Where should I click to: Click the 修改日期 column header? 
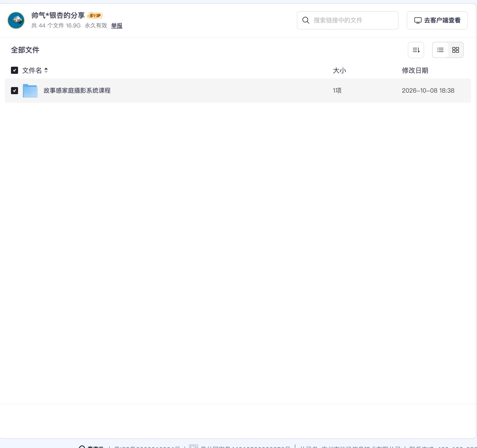[415, 71]
